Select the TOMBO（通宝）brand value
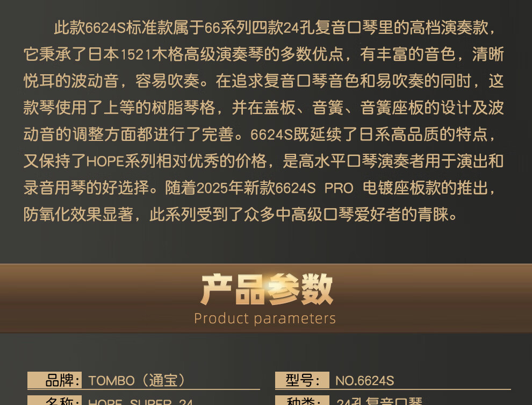The width and height of the screenshot is (532, 405). 136,380
